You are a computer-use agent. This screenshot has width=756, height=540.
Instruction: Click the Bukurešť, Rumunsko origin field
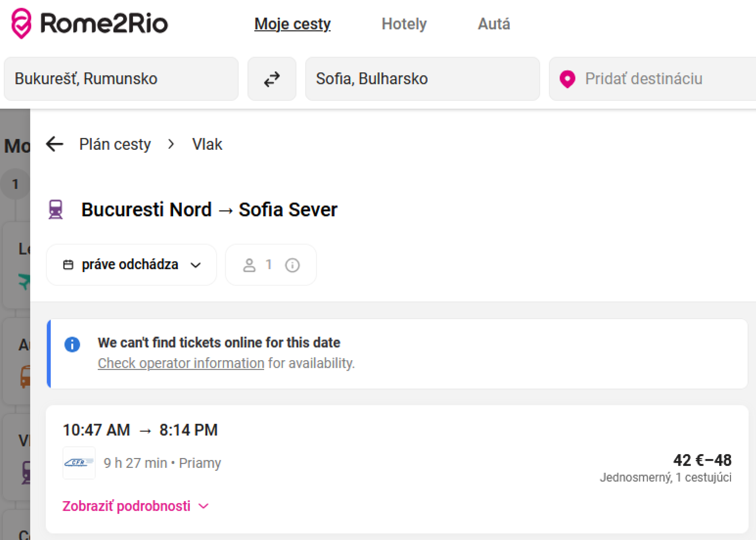coord(121,79)
